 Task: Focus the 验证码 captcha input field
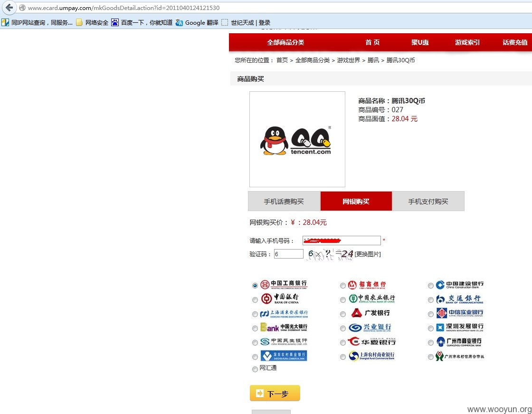[289, 254]
